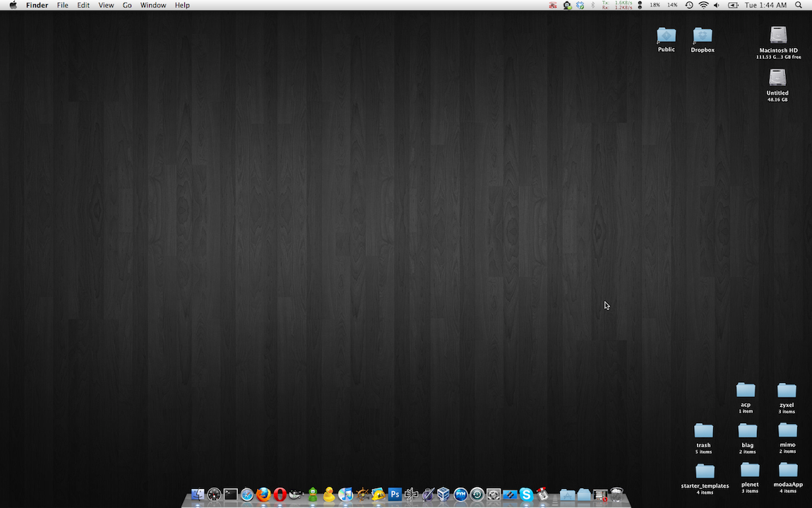Select the starter_templates folder

[705, 472]
